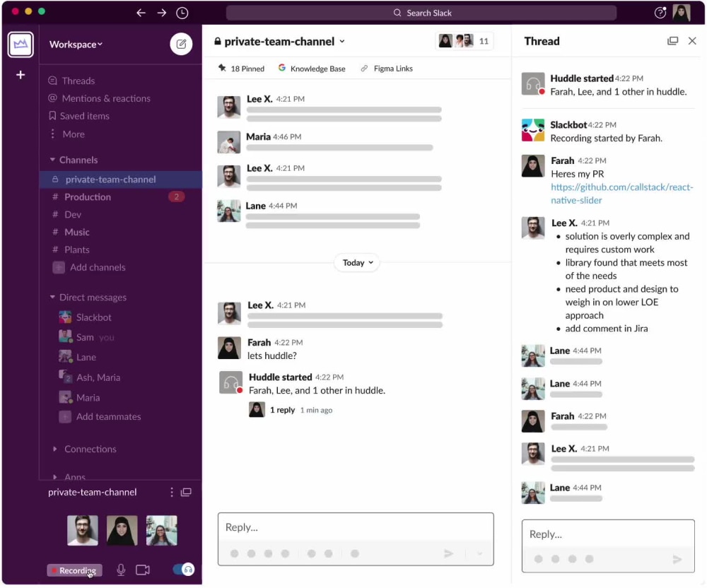
Task: Toggle huddle video camera
Action: coord(143,570)
